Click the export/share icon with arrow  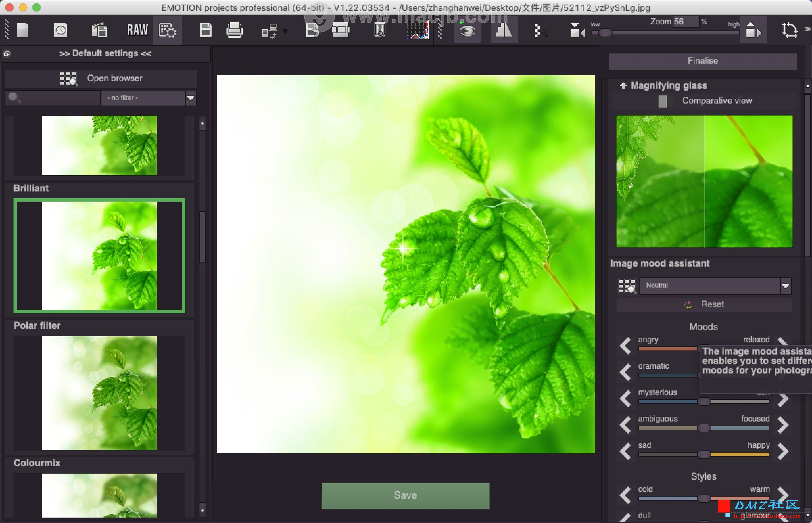tap(270, 30)
